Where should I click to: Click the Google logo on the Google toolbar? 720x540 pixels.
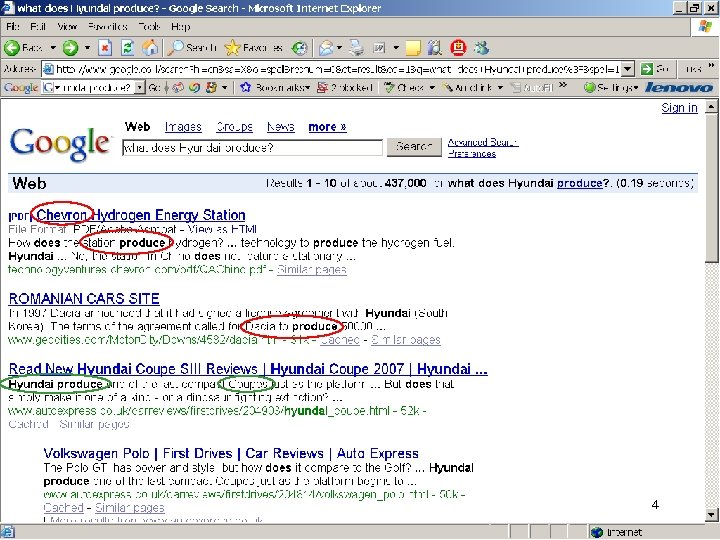(x=21, y=87)
